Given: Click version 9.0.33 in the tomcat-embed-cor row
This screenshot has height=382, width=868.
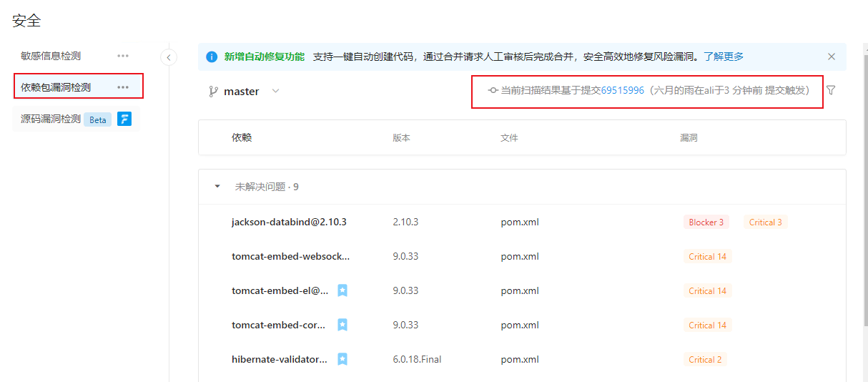Looking at the screenshot, I should tap(405, 325).
